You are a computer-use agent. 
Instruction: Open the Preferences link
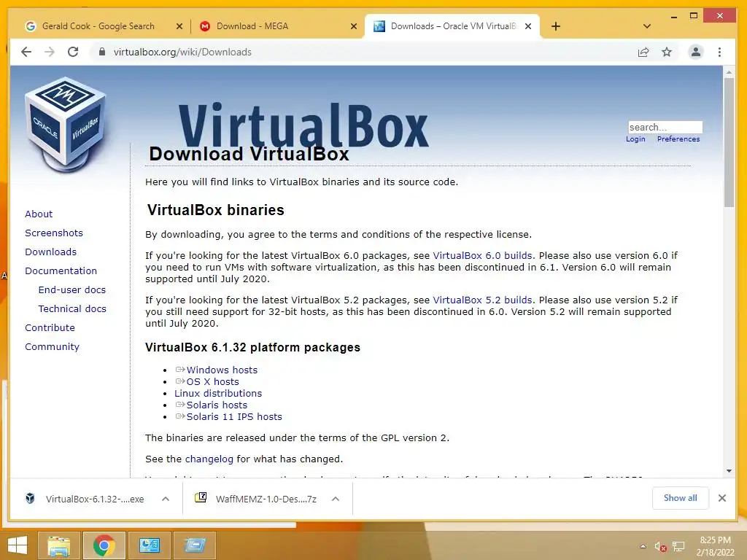pos(678,139)
